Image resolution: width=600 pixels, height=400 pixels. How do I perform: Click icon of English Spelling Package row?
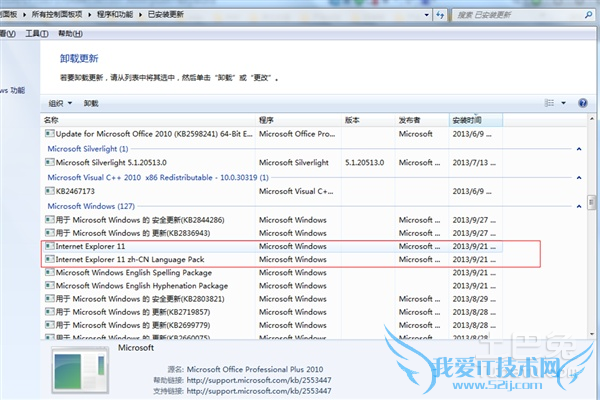coord(50,272)
